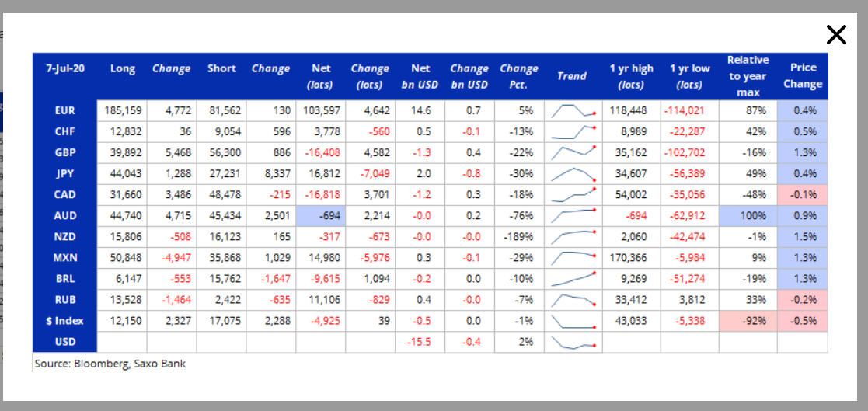Click the JPY trend sparkline
This screenshot has height=411, width=868.
click(x=573, y=174)
